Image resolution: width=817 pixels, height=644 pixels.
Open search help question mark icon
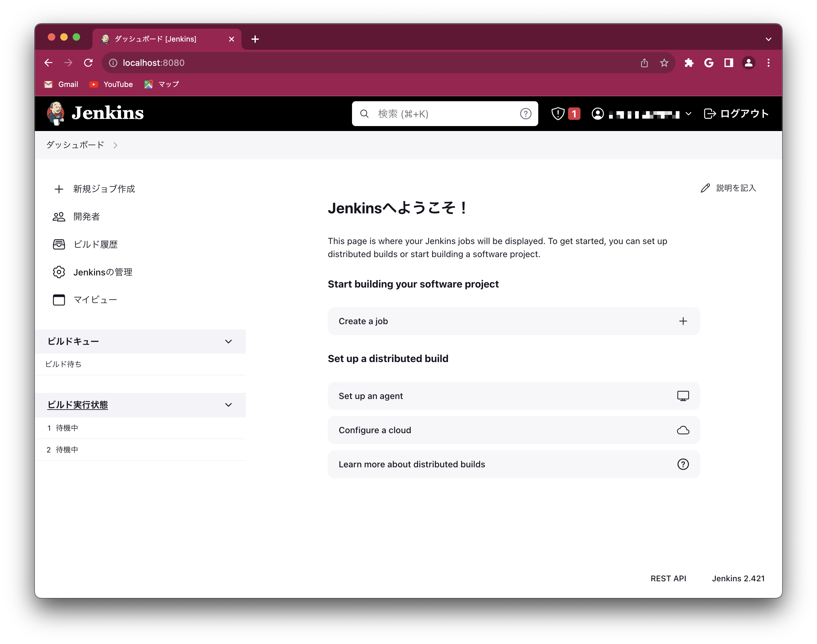526,114
